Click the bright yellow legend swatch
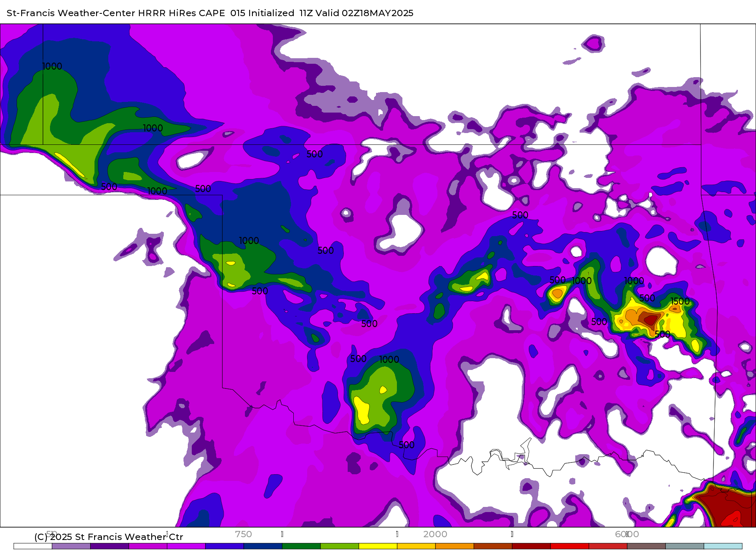This screenshot has width=756, height=551. click(378, 546)
